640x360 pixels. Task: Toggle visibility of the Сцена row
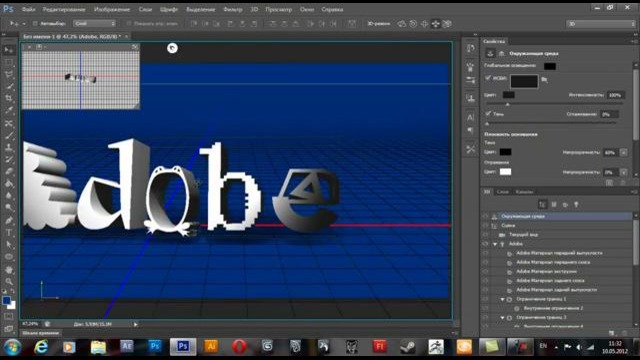[485, 225]
